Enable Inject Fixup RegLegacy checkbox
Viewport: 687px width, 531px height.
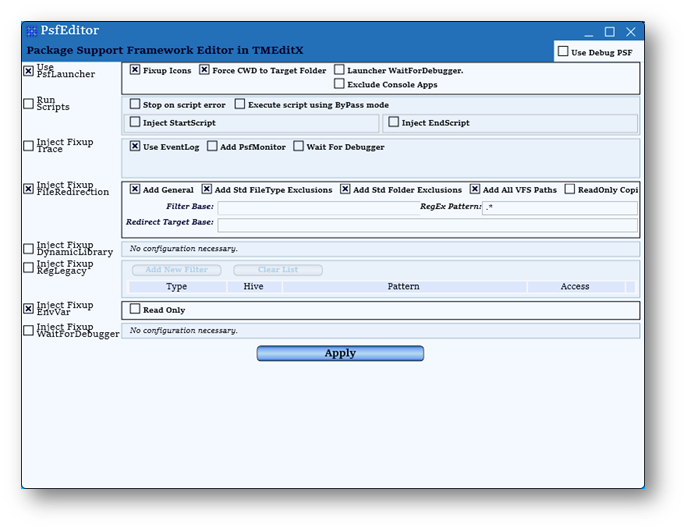[28, 267]
